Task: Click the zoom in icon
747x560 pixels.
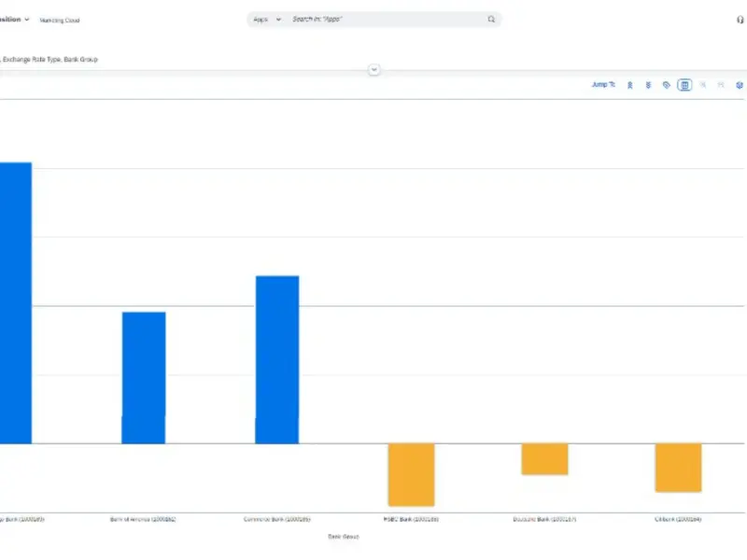Action: pyautogui.click(x=703, y=85)
